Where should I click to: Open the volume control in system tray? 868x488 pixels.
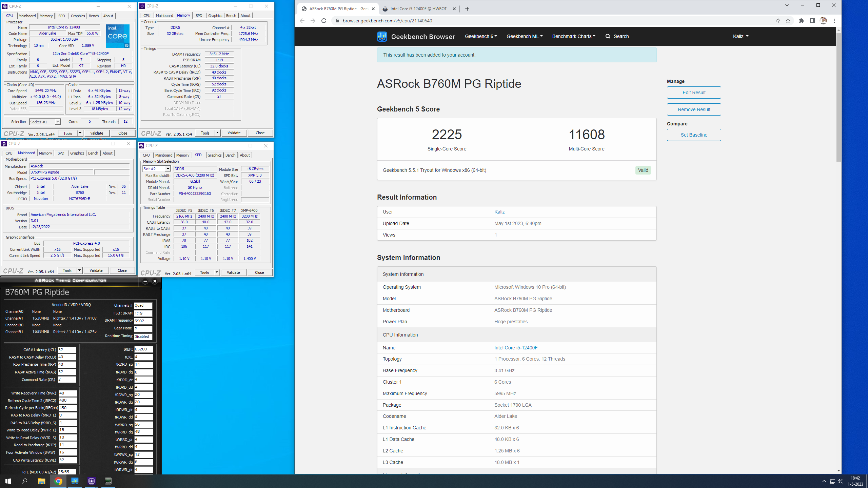(x=840, y=481)
